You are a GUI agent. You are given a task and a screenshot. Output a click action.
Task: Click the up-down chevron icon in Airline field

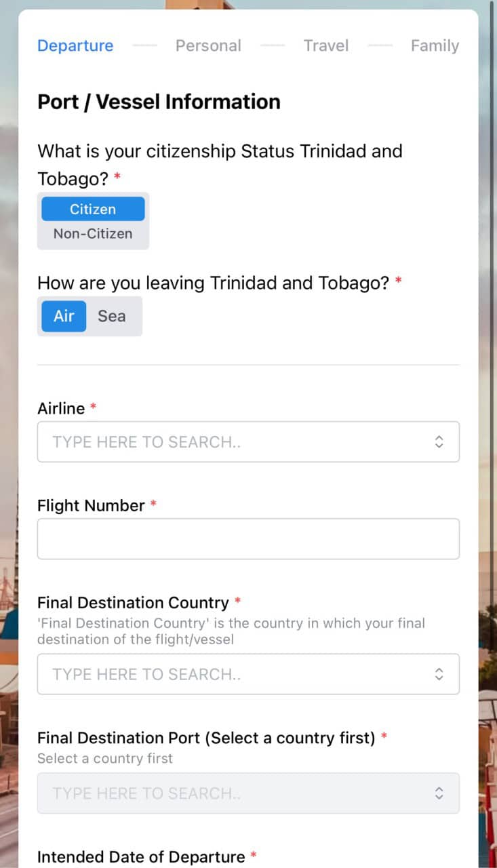coord(439,442)
